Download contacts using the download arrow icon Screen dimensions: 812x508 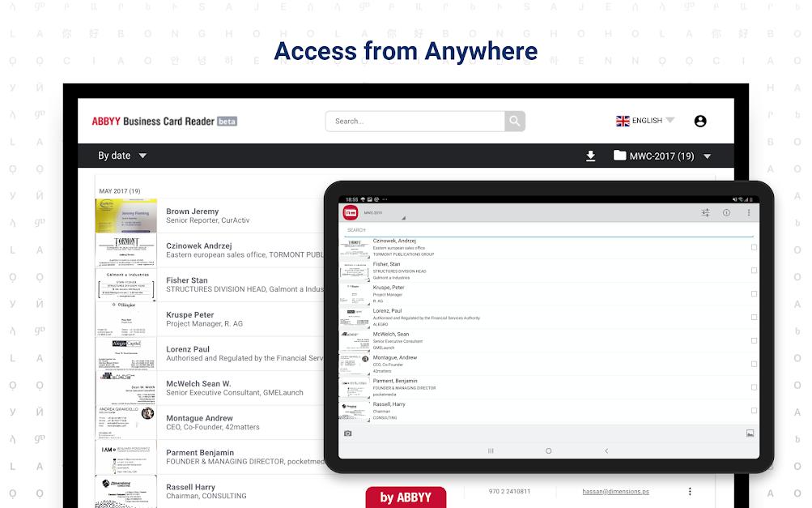[590, 156]
